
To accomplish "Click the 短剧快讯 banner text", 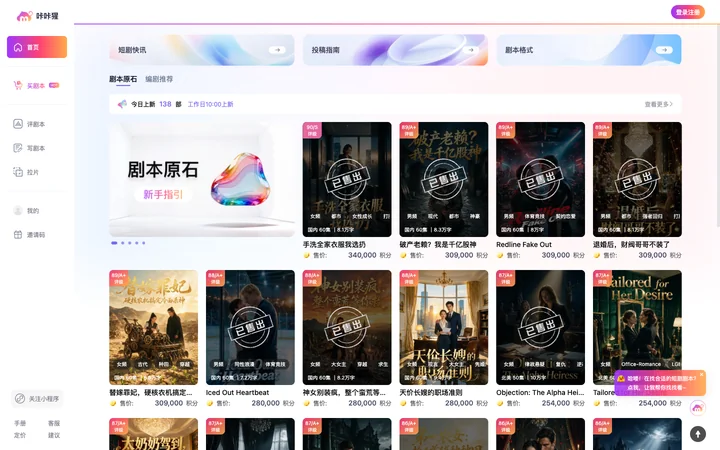I will click(132, 50).
